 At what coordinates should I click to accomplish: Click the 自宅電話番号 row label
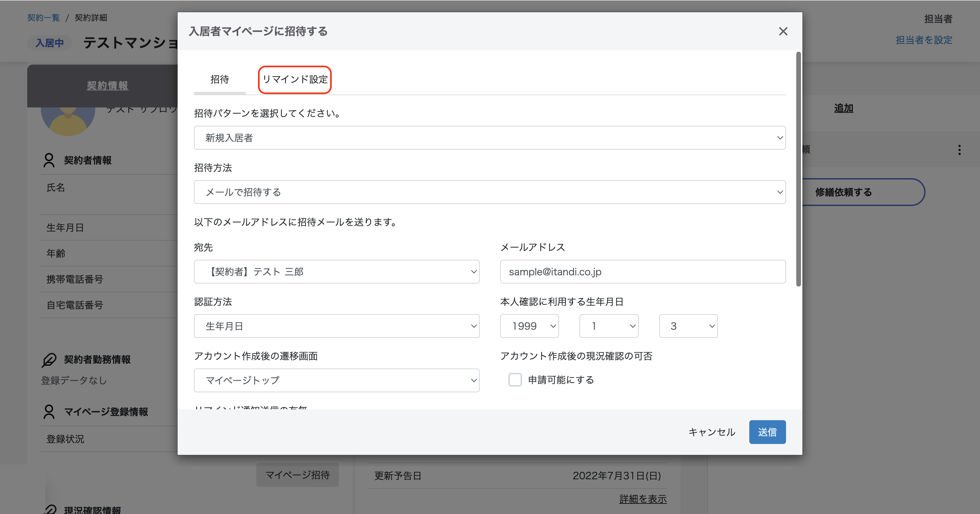tap(75, 305)
